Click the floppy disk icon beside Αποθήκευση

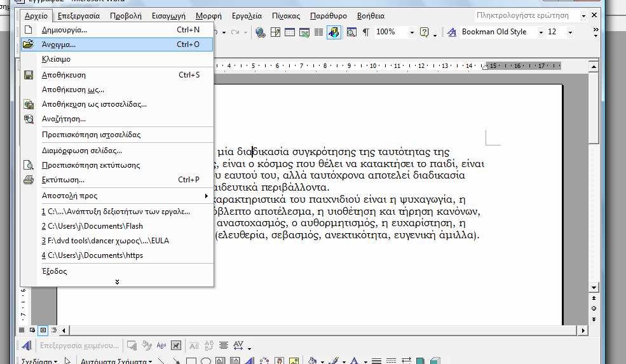point(29,74)
